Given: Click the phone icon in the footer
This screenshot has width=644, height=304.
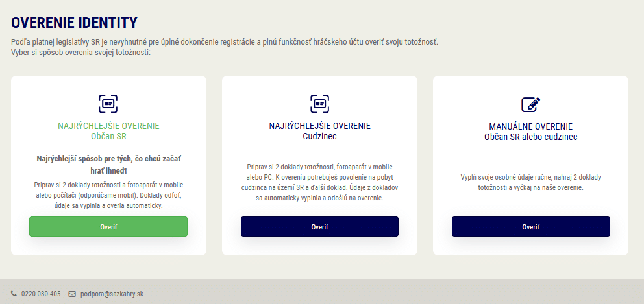Looking at the screenshot, I should coord(14,294).
